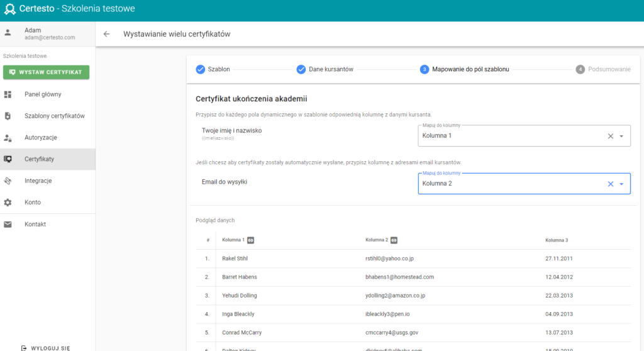Screen dimensions: 644x351
Task: Expand dropdown arrow for Kolumna 1 mapping
Action: click(621, 136)
